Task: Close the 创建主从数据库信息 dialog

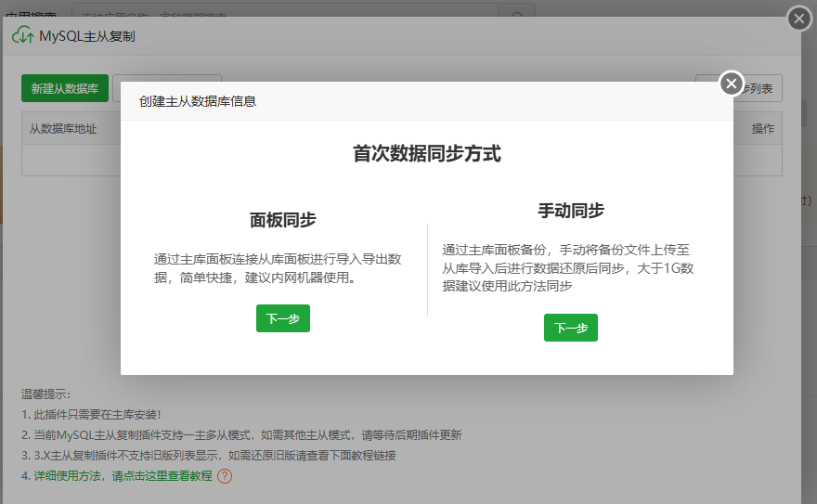Action: (x=732, y=84)
